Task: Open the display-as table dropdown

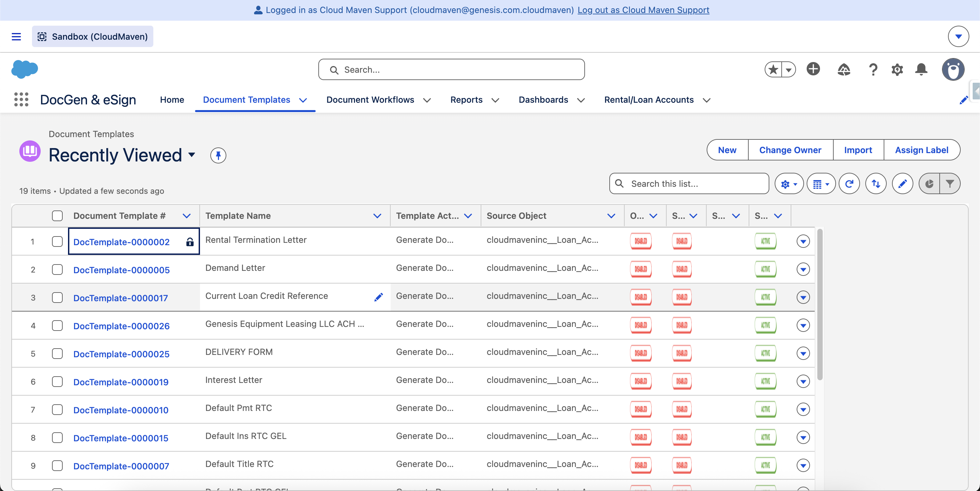Action: pos(821,184)
